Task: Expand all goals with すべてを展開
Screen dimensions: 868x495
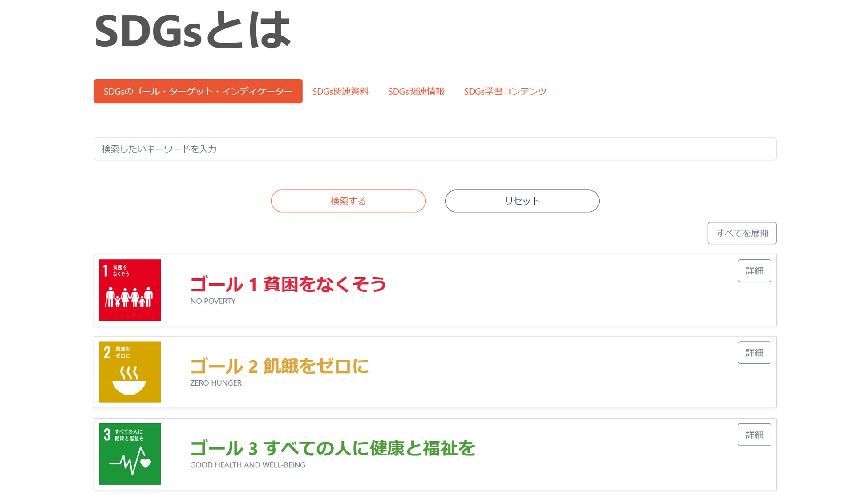Action: pyautogui.click(x=742, y=233)
